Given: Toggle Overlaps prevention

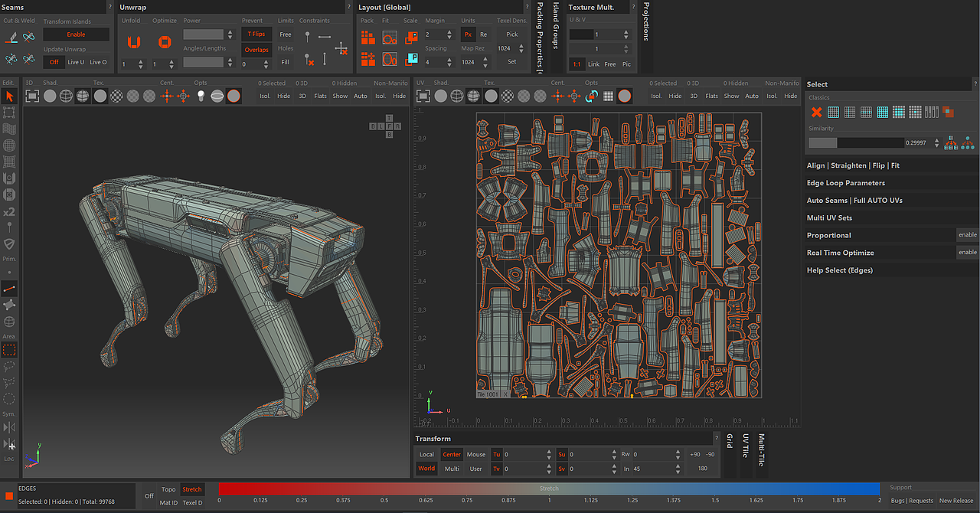Looking at the screenshot, I should (x=256, y=50).
